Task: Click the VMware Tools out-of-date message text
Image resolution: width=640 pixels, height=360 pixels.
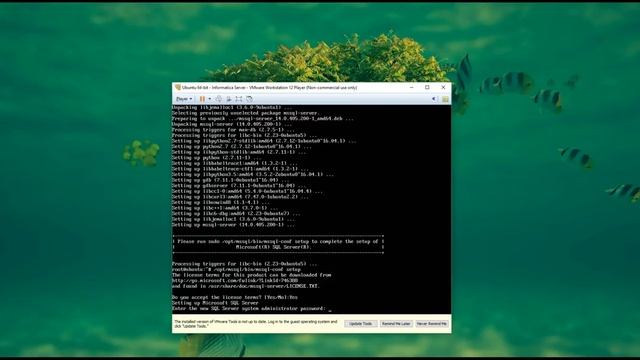Action: (256, 324)
